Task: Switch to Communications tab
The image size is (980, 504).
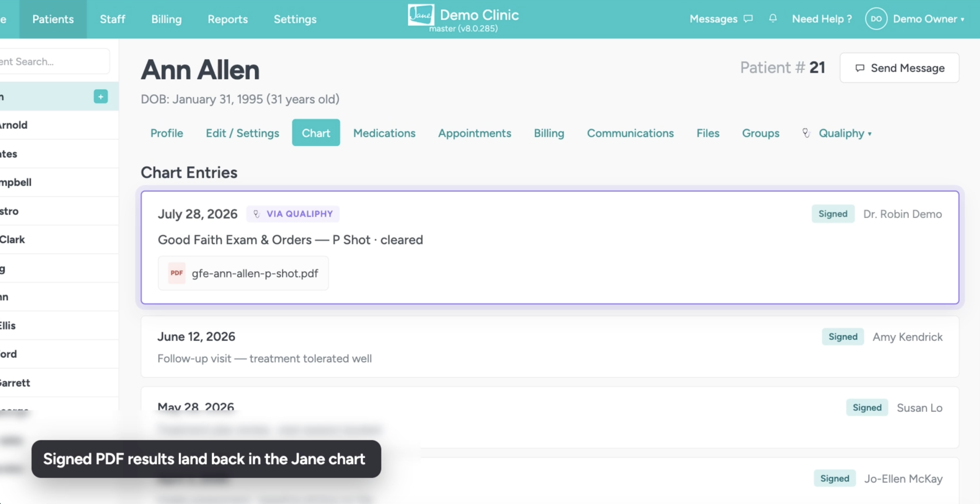Action: point(630,133)
